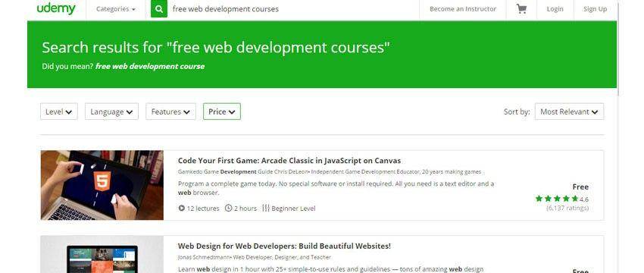The height and width of the screenshot is (273, 644).
Task: Click the level icon beside Beginner Level
Action: coord(266,208)
